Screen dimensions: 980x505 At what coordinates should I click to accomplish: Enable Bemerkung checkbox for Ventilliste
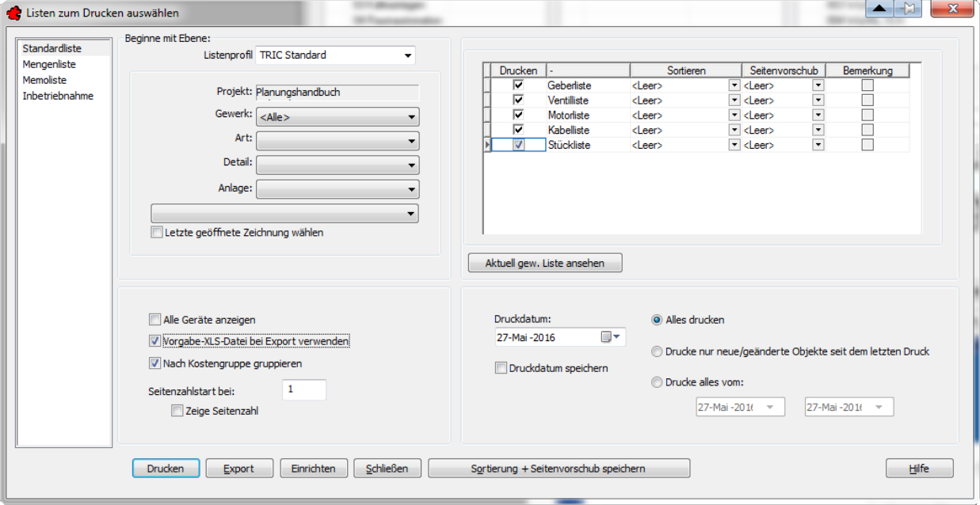point(868,101)
